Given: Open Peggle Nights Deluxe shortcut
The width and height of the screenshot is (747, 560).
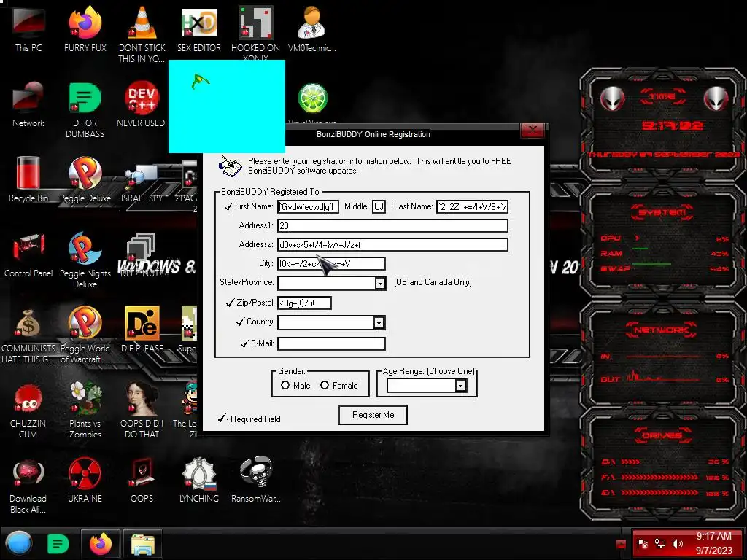Looking at the screenshot, I should [85, 260].
